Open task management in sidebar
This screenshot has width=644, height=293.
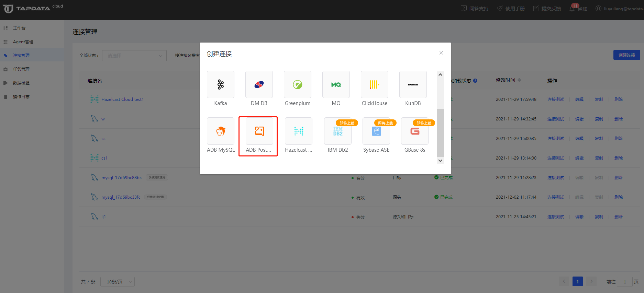(32, 69)
